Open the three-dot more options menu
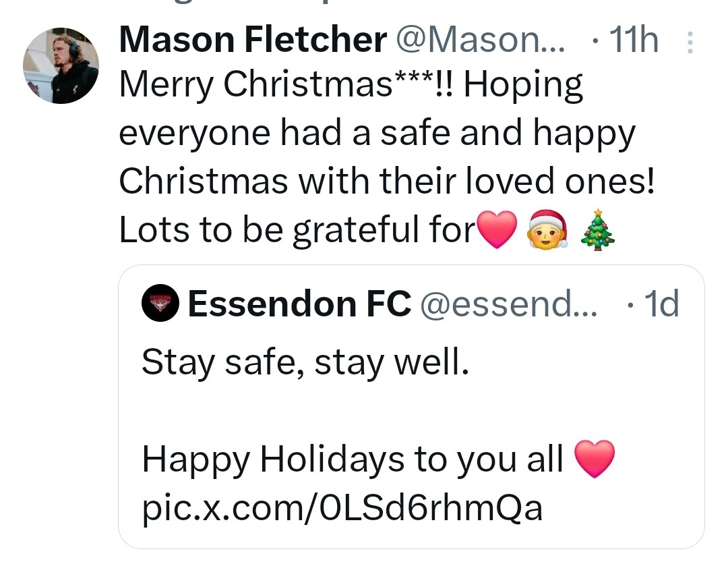The width and height of the screenshot is (728, 562). point(690,43)
